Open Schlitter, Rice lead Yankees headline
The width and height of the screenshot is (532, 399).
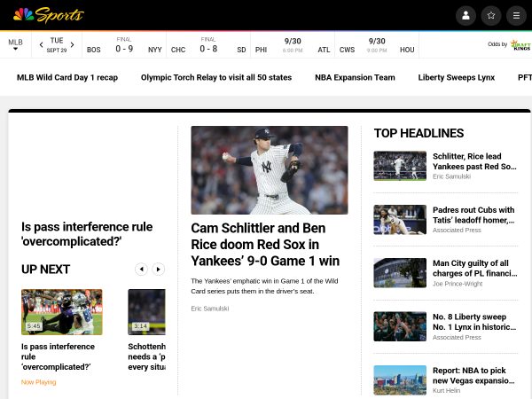tap(474, 161)
